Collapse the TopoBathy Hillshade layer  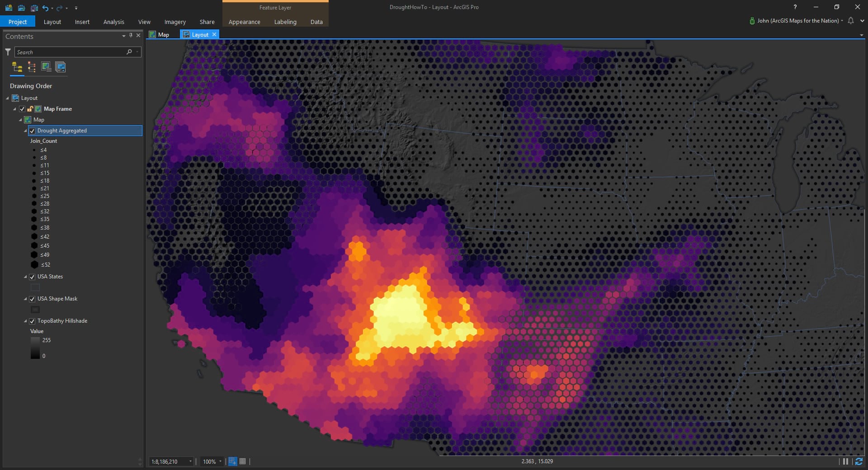point(25,321)
